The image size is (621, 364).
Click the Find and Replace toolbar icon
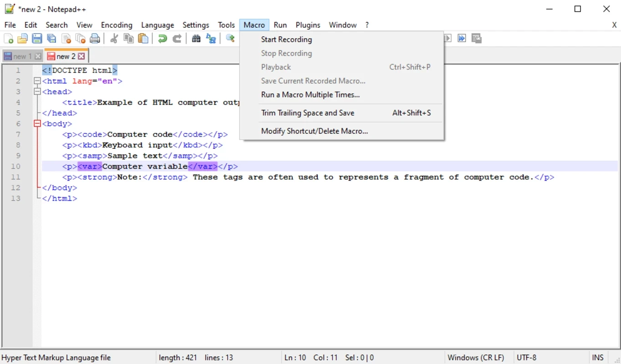click(x=211, y=39)
